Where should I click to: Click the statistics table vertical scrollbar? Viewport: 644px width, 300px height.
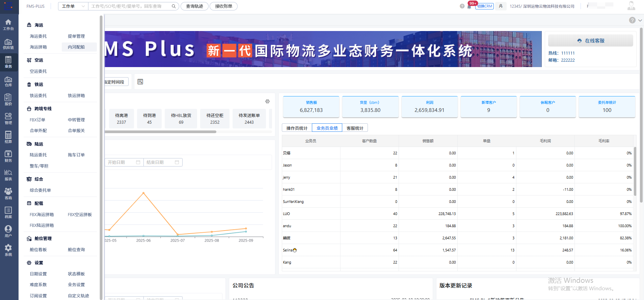[635, 171]
